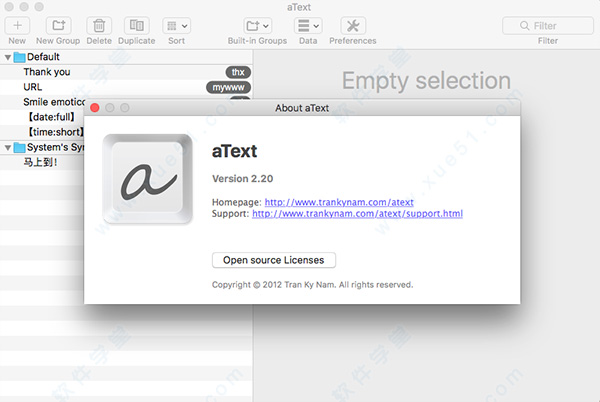Select the Thank you snippet
This screenshot has width=600, height=402.
pyautogui.click(x=126, y=72)
